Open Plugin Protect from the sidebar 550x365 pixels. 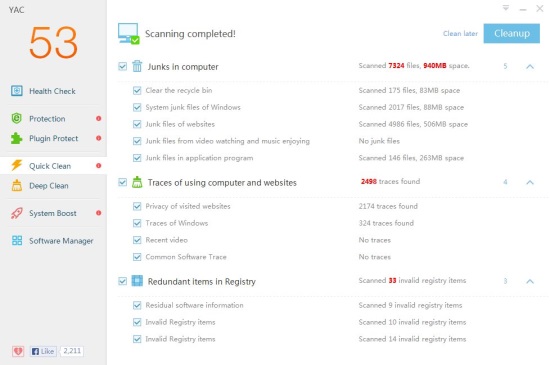coord(53,138)
